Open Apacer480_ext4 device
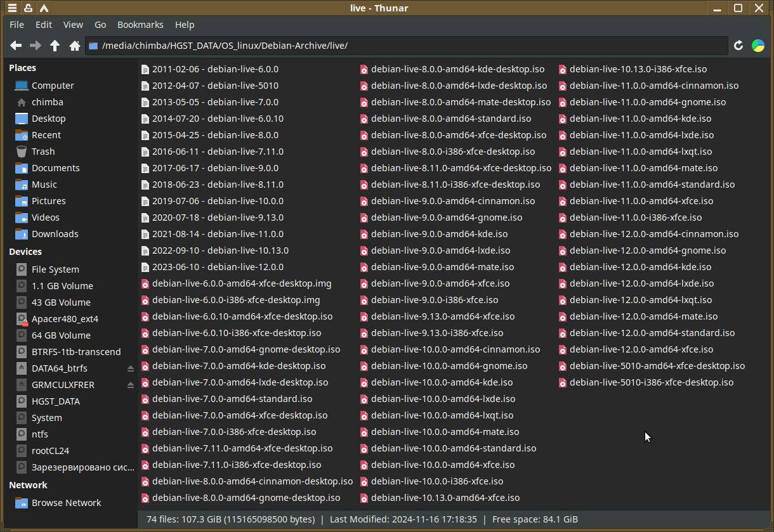This screenshot has width=774, height=532. point(57,319)
